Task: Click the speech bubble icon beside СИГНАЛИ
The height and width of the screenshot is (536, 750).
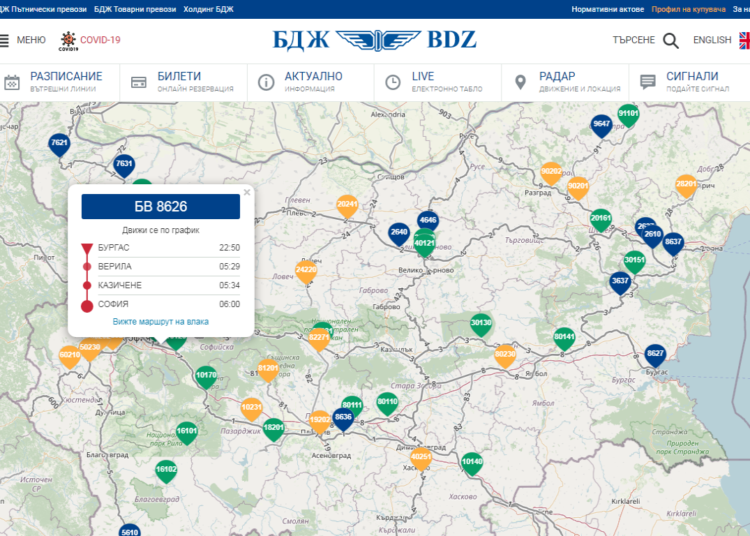Action: (x=648, y=82)
